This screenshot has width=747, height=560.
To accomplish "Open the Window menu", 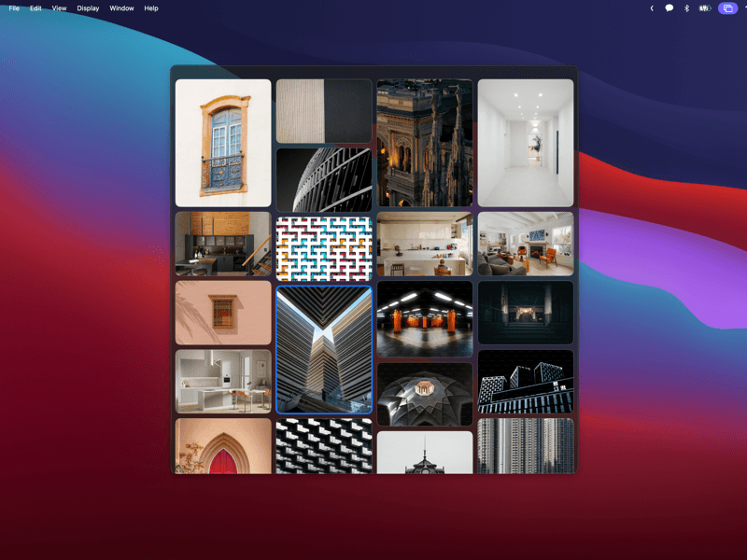I will (121, 7).
